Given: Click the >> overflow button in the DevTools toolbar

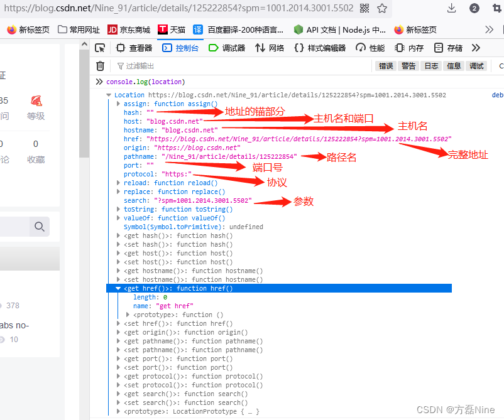Looking at the screenshot, I should [x=476, y=48].
